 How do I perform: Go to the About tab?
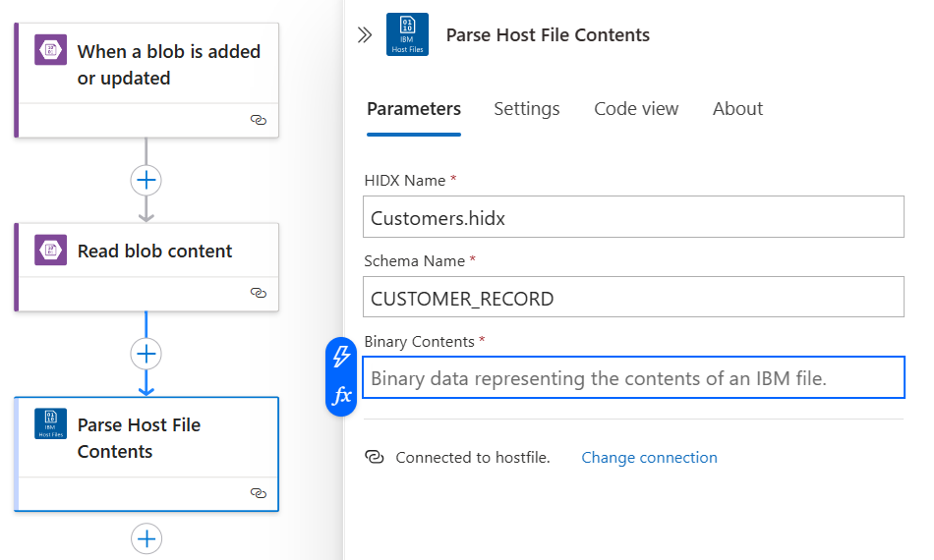(x=737, y=109)
